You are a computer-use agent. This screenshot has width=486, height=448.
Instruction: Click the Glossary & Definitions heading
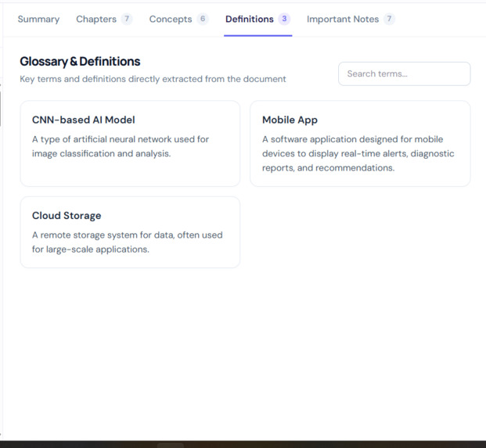coord(80,61)
